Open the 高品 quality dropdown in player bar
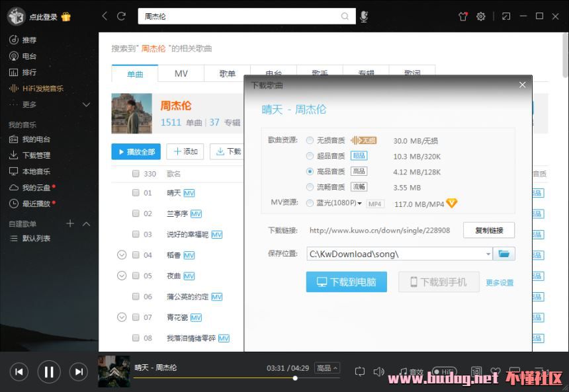This screenshot has height=392, width=569. point(328,368)
